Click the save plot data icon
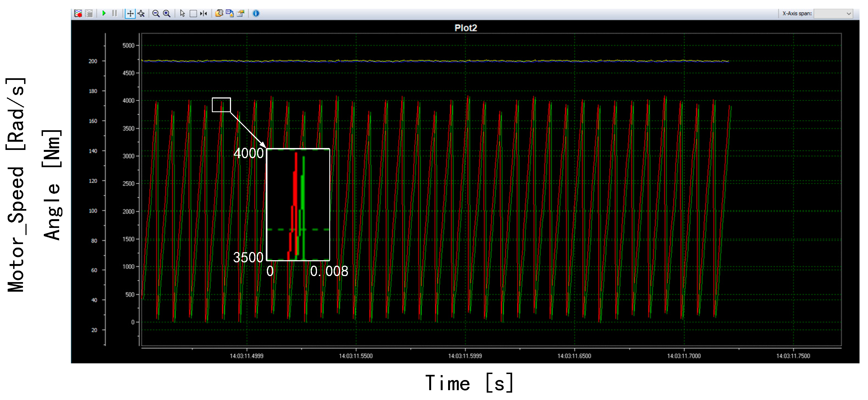 (x=230, y=13)
